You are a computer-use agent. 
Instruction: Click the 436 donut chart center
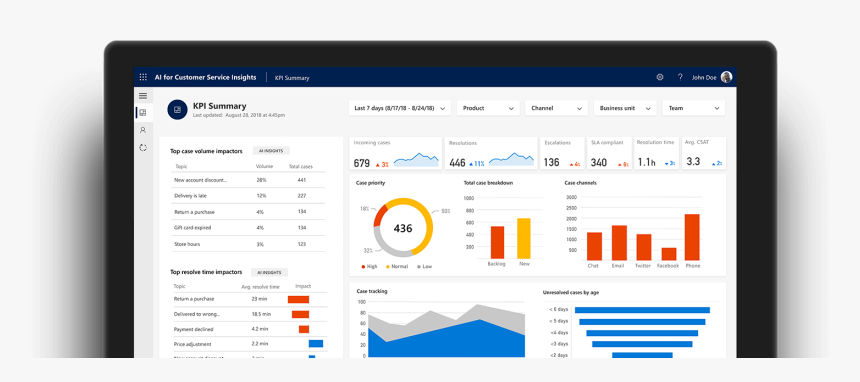point(403,228)
